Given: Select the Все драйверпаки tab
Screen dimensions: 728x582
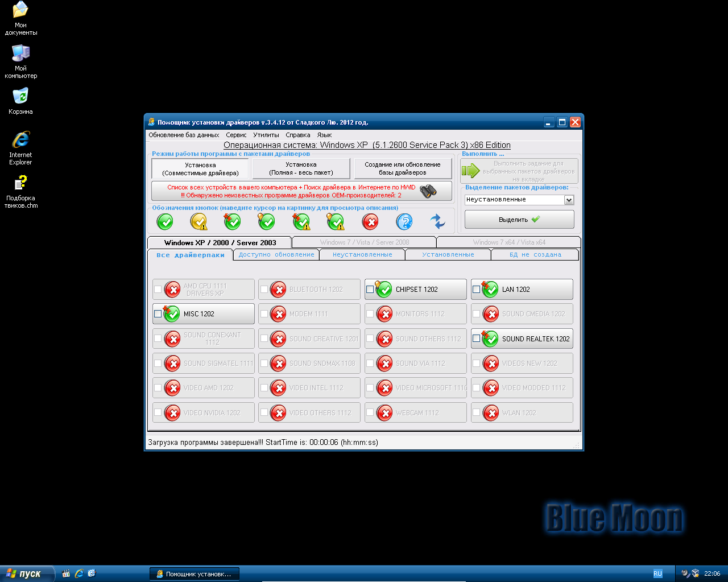Looking at the screenshot, I should click(191, 255).
